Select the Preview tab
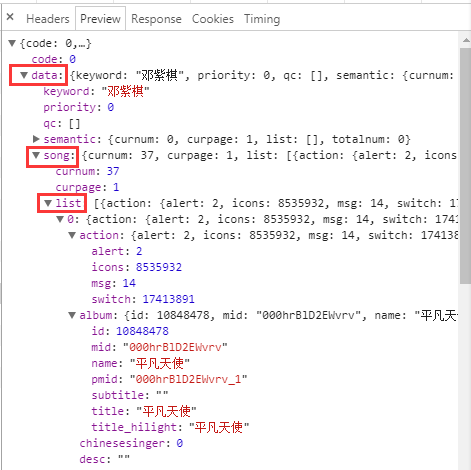Viewport: 471px width, 470px height. (100, 19)
